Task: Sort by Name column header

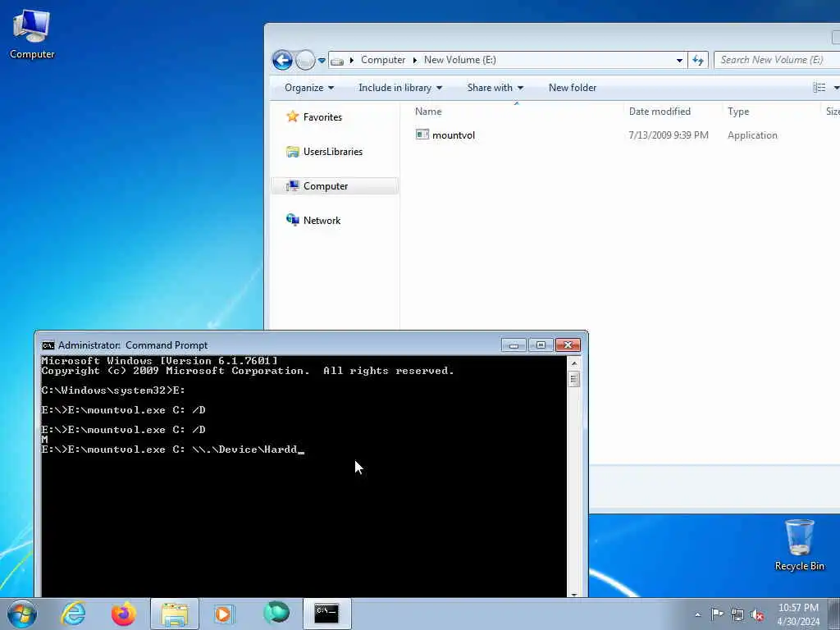Action: tap(517, 112)
